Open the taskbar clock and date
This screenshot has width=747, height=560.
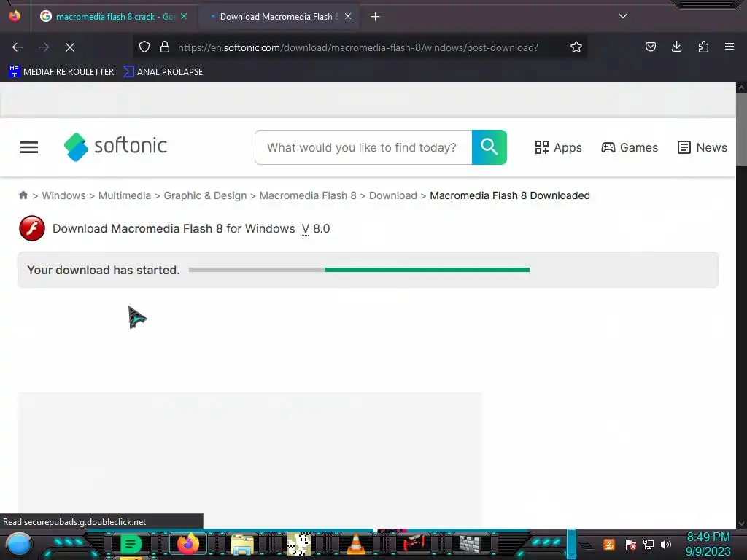click(x=708, y=544)
